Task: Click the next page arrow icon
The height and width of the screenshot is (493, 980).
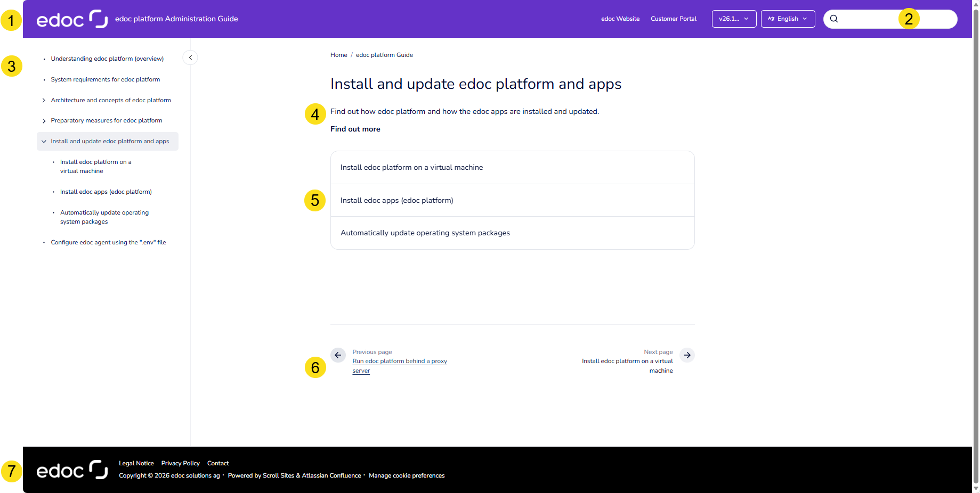Action: click(687, 355)
